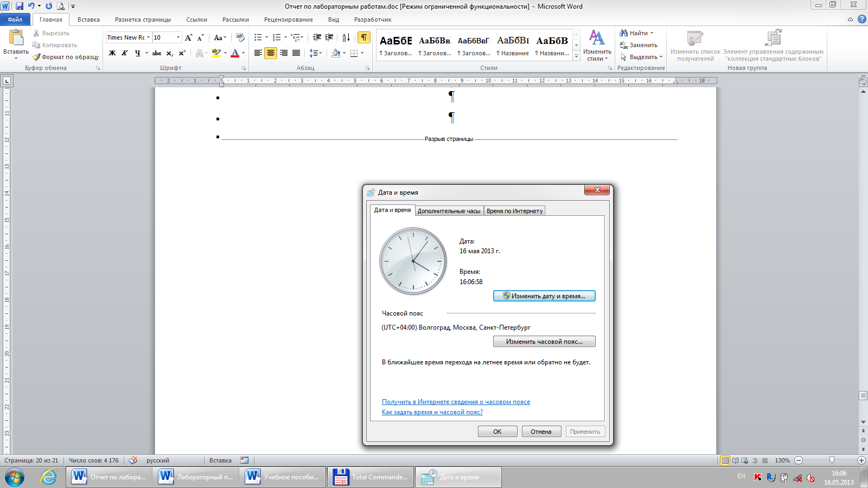Image resolution: width=868 pixels, height=488 pixels.
Task: Switch to Рецензирование tab
Action: pos(288,20)
